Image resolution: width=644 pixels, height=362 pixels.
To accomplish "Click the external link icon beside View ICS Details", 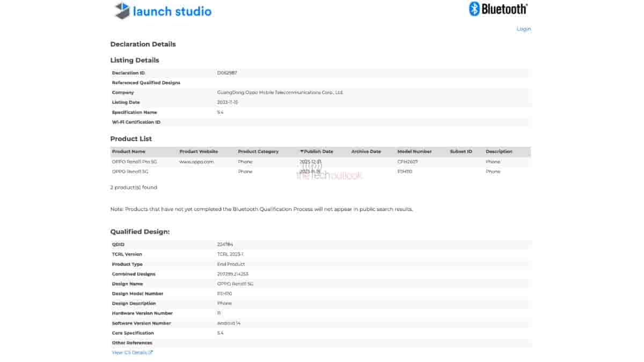I will tap(151, 352).
